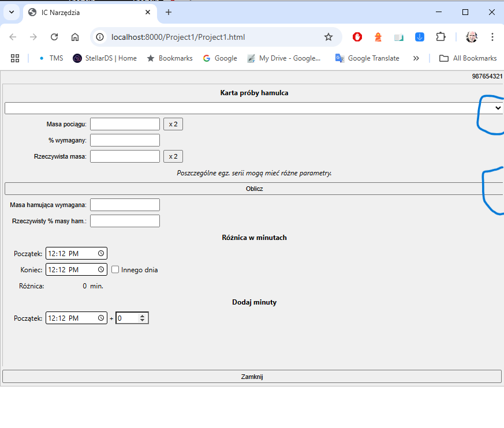504x428 pixels.
Task: Open the blue download extension icon
Action: [420, 37]
